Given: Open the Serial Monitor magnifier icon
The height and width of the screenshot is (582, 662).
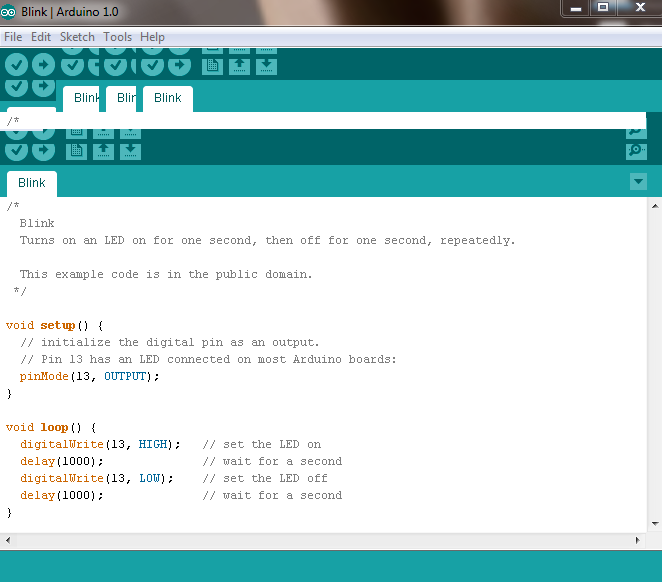Looking at the screenshot, I should coord(636,151).
